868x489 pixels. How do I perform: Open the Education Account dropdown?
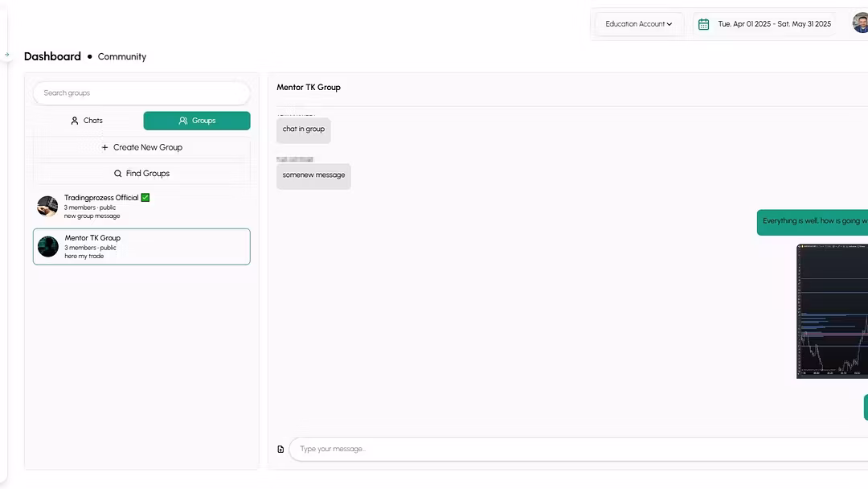click(638, 24)
